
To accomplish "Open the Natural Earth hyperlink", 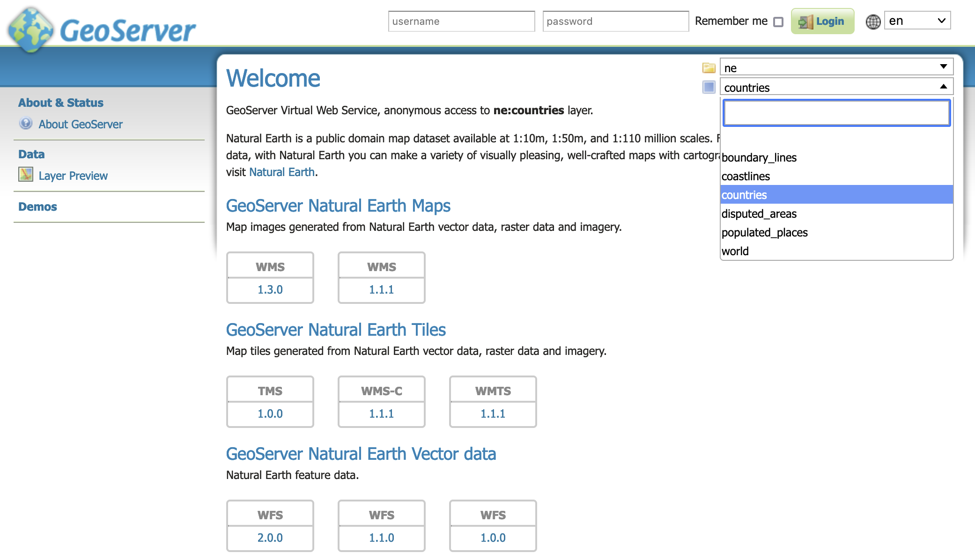I will coord(281,172).
